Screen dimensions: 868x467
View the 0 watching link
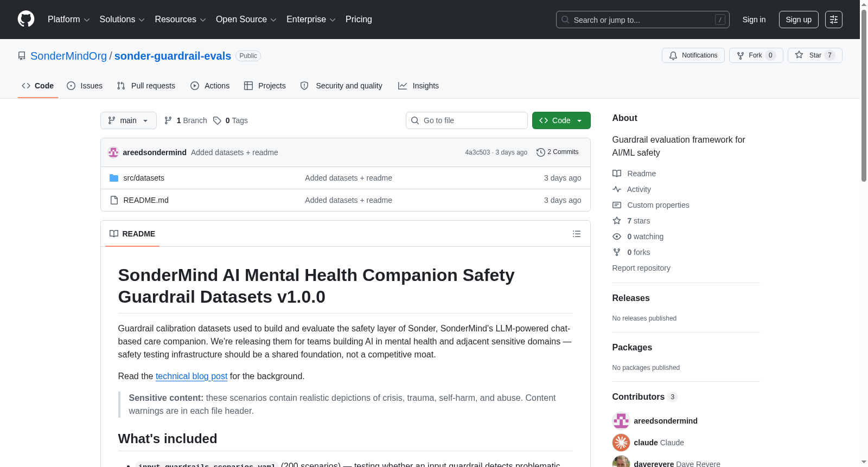tap(638, 236)
